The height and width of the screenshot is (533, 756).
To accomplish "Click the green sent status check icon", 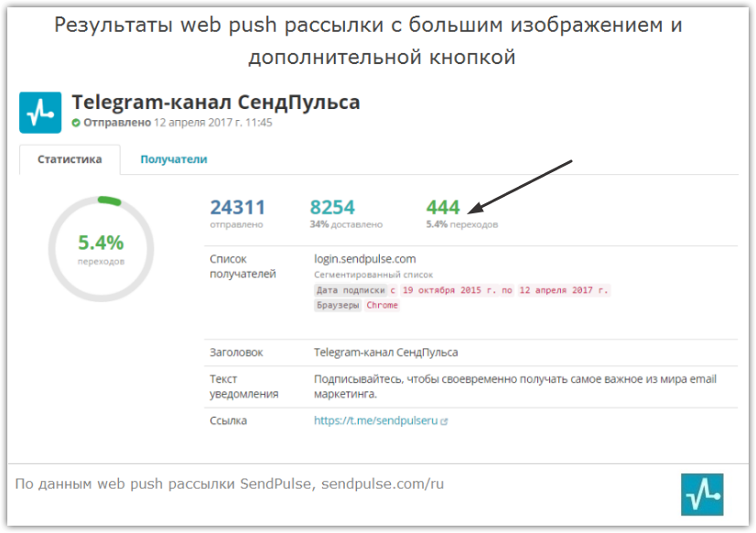I will [x=76, y=123].
